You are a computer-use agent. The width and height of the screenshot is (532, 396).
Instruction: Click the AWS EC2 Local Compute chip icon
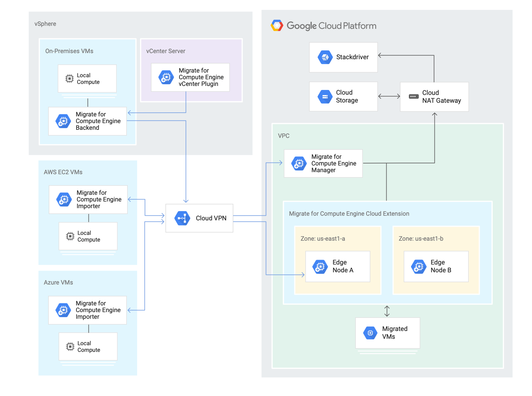[x=70, y=236]
